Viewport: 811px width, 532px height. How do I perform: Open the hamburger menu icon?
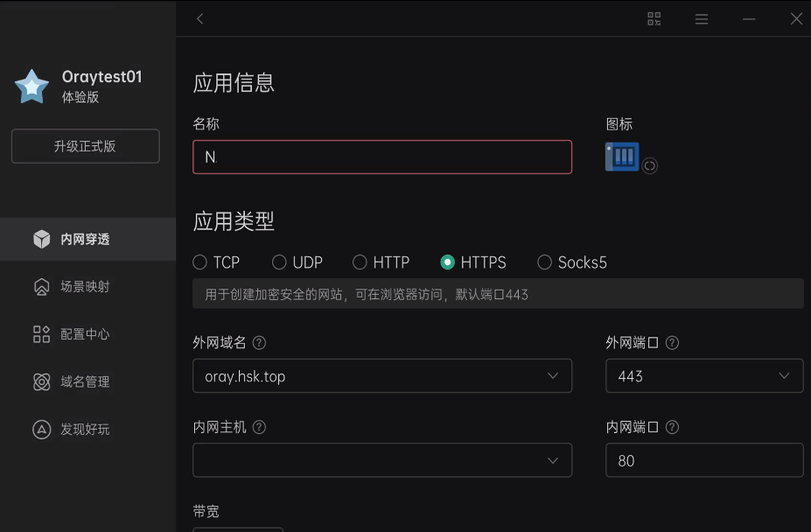click(702, 18)
